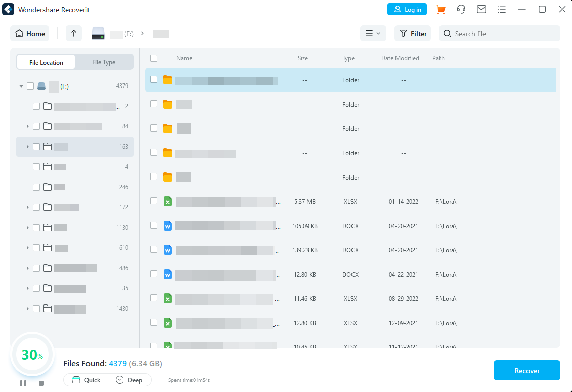Viewport: 572px width, 392px height.
Task: Check the select-all checkbox in header
Action: (x=154, y=58)
